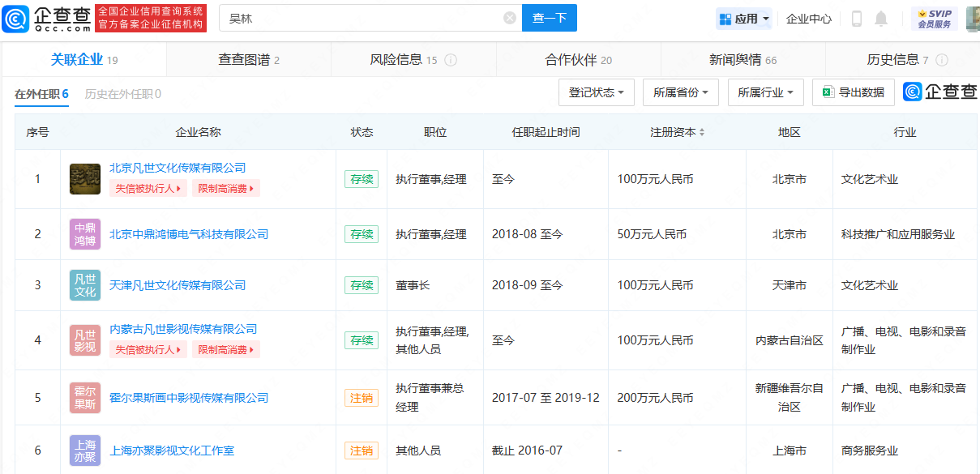
Task: Click the Qcc.com logo
Action: [47, 18]
